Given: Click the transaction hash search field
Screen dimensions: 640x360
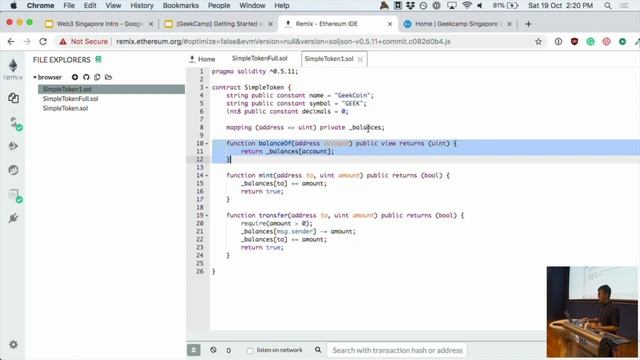Looking at the screenshot, I should coord(397,350).
